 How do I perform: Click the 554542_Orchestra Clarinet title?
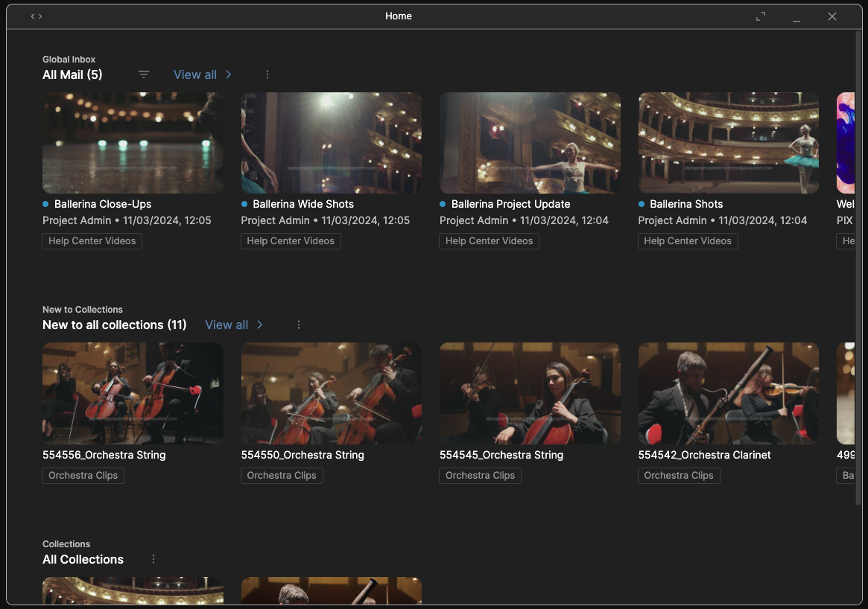pyautogui.click(x=704, y=455)
